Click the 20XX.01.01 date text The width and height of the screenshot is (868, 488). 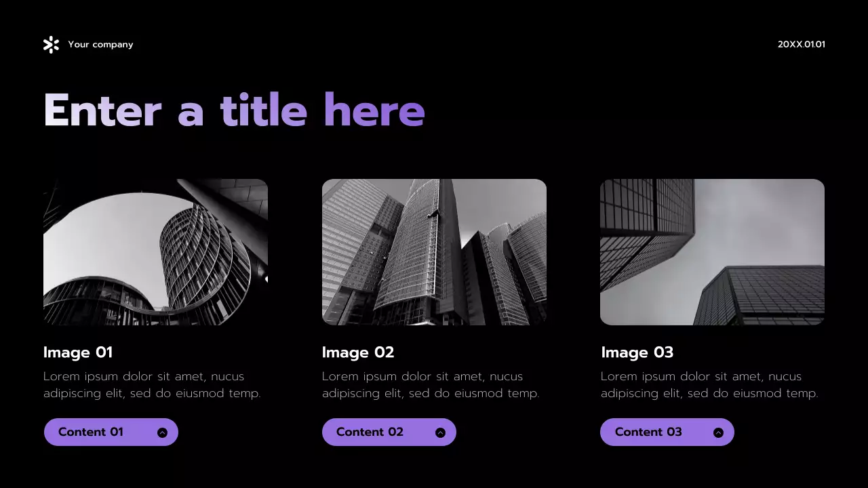click(x=802, y=45)
